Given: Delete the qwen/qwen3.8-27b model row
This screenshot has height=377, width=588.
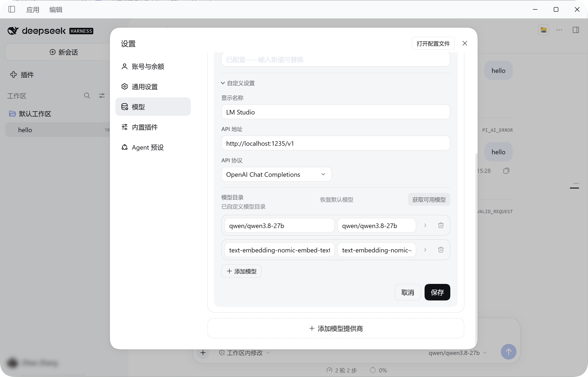Looking at the screenshot, I should (x=441, y=226).
